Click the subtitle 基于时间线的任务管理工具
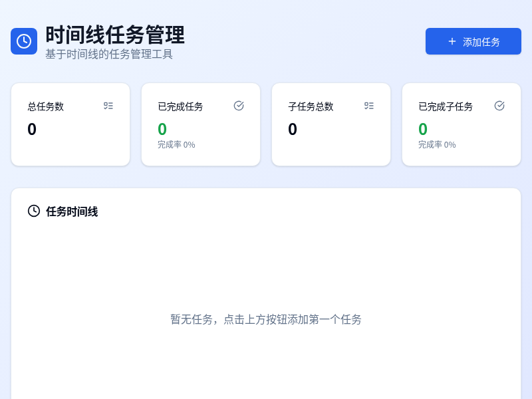 click(109, 54)
